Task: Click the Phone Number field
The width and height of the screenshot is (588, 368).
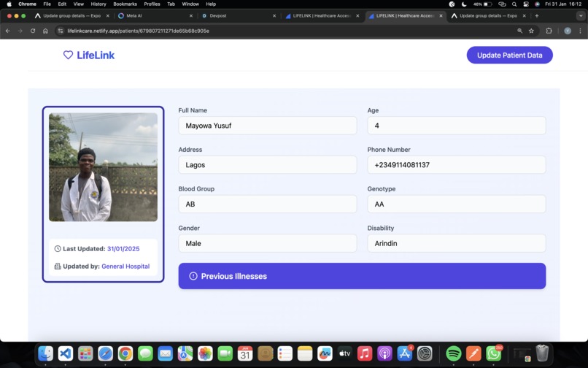Action: tap(457, 165)
